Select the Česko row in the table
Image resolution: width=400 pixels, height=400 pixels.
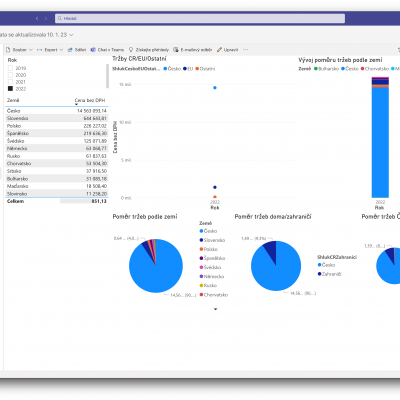click(x=57, y=111)
